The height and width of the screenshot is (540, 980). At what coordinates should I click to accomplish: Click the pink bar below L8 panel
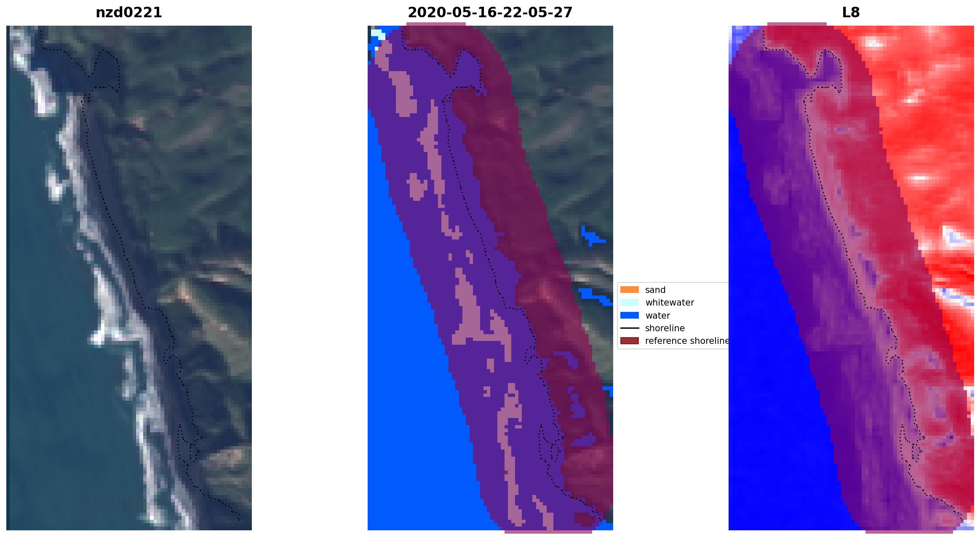click(x=909, y=532)
